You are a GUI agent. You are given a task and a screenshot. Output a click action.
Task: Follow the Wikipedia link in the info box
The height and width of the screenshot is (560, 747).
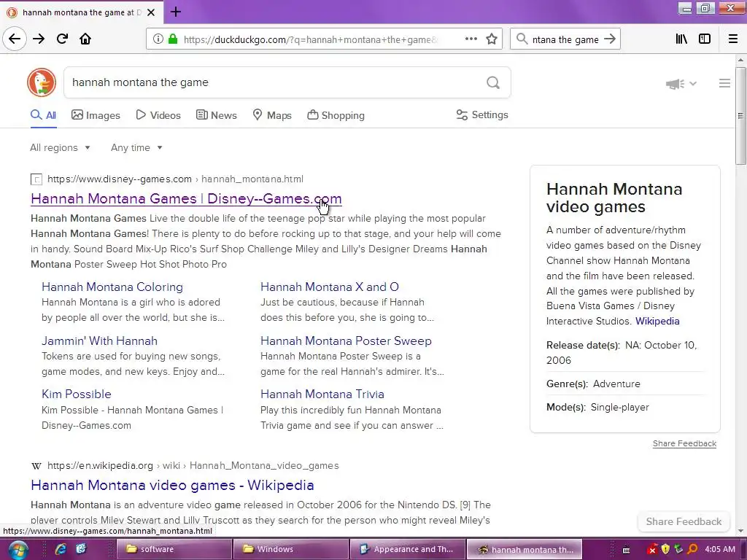[657, 321]
